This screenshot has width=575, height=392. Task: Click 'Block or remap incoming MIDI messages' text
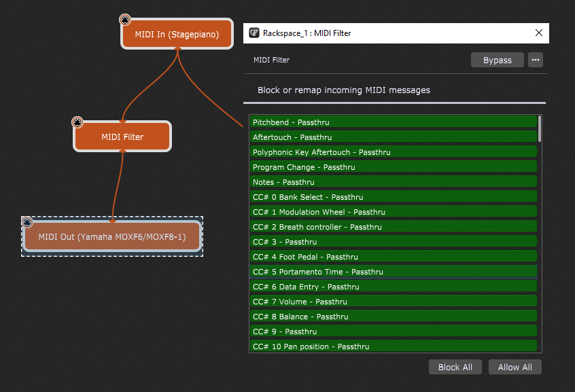click(344, 90)
